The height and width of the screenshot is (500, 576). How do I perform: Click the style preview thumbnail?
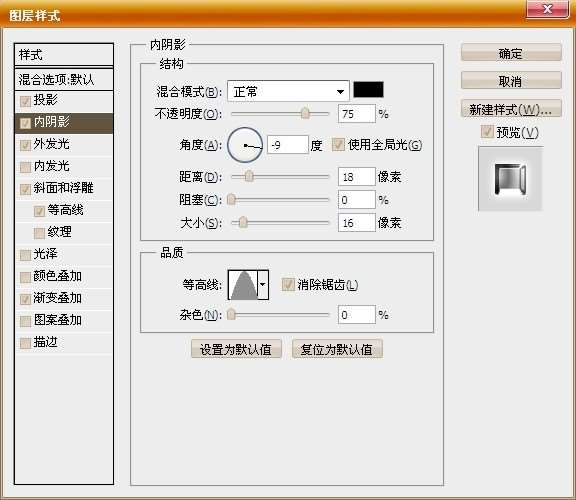click(x=510, y=179)
